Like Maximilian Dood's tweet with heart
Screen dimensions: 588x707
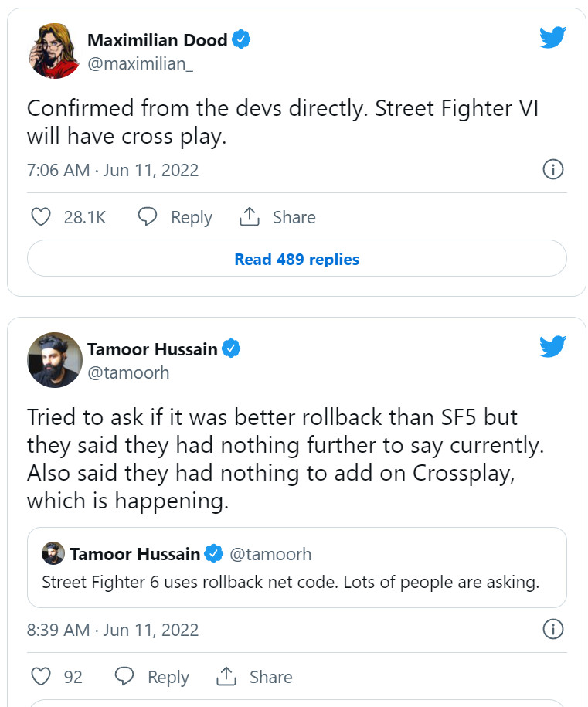[41, 217]
